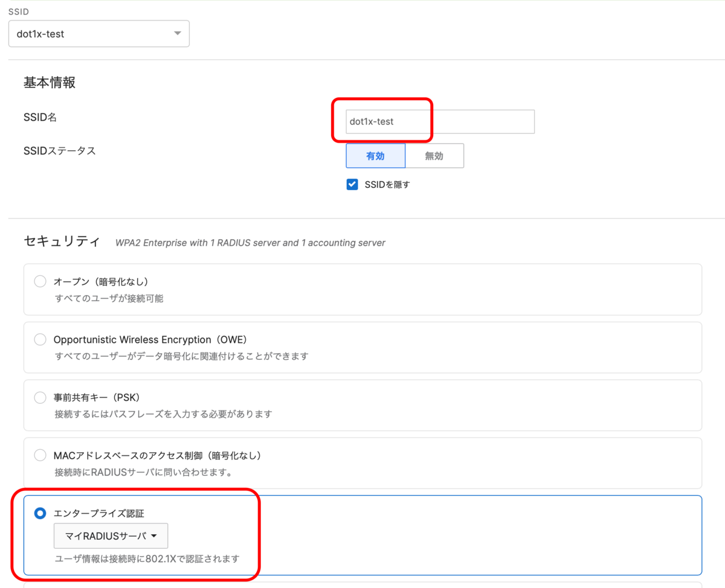Click the OWE option card
Image resolution: width=725 pixels, height=588 pixels.
coord(362,347)
